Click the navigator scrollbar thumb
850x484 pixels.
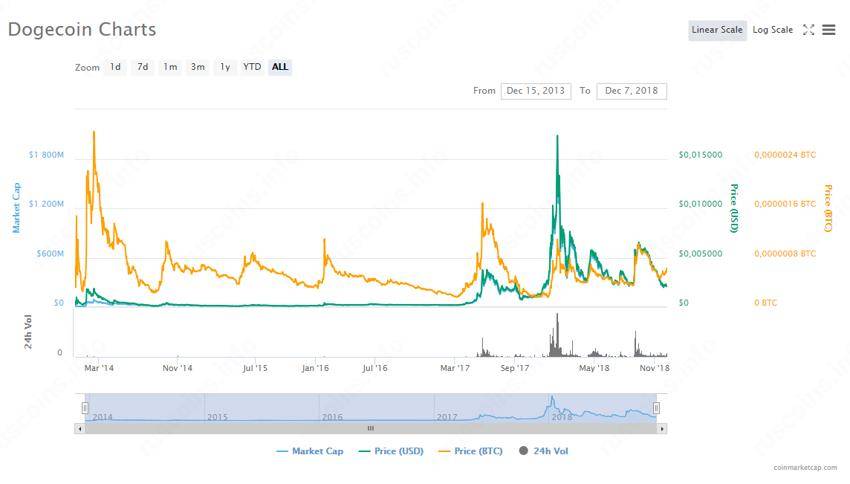point(371,428)
